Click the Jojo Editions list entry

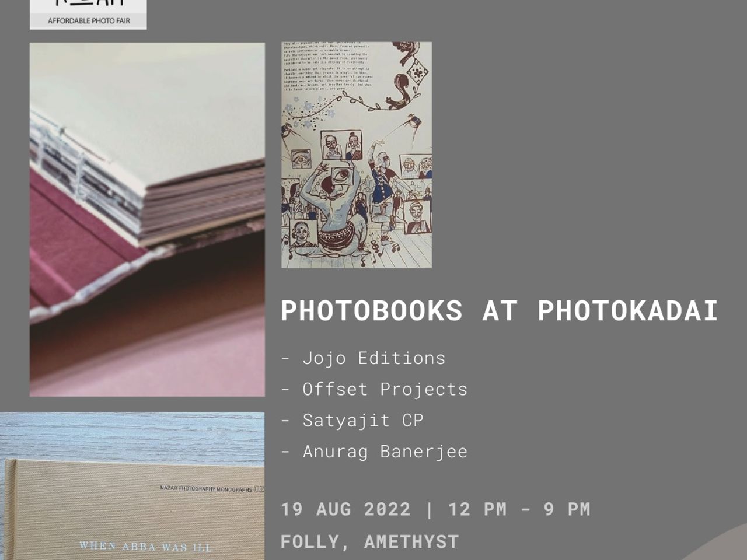coord(363,358)
